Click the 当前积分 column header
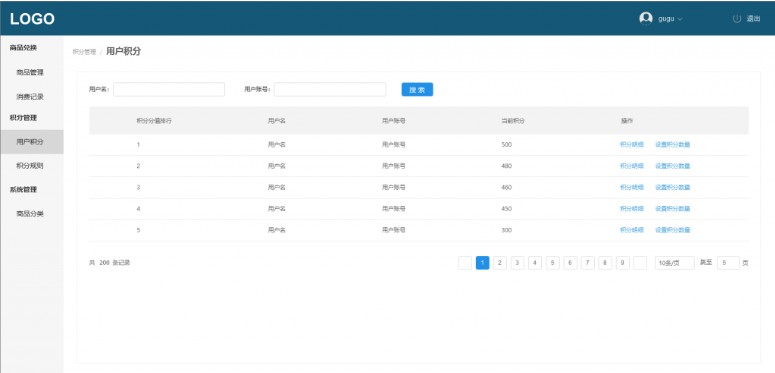775x373 pixels. (513, 121)
